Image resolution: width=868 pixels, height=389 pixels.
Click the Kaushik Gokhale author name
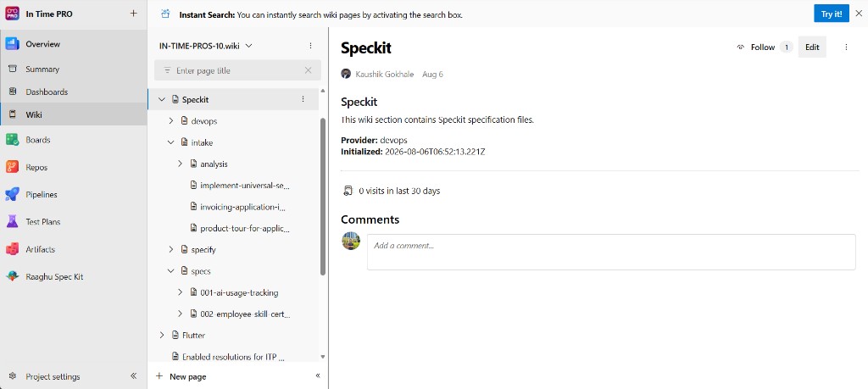[384, 74]
